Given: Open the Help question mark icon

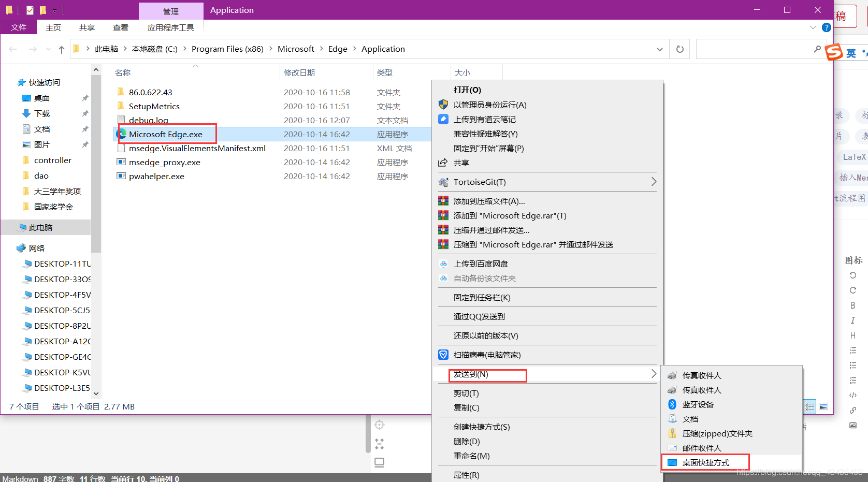Looking at the screenshot, I should coord(827,27).
